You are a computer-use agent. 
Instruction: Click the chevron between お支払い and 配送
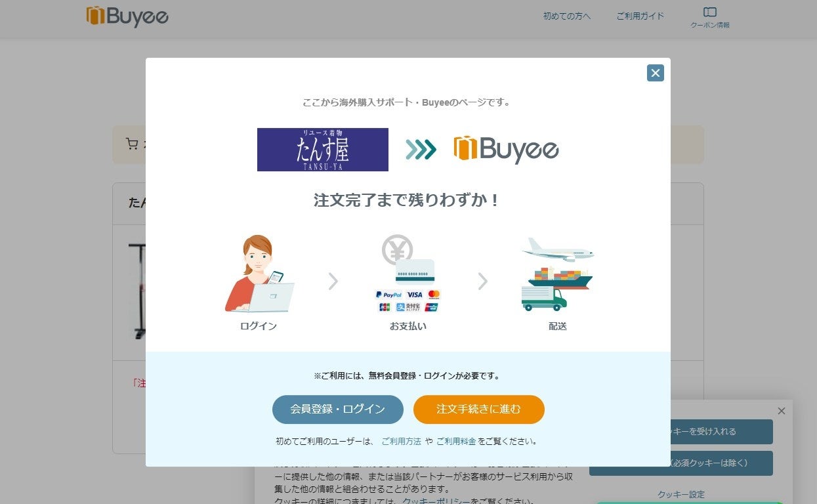click(x=483, y=282)
